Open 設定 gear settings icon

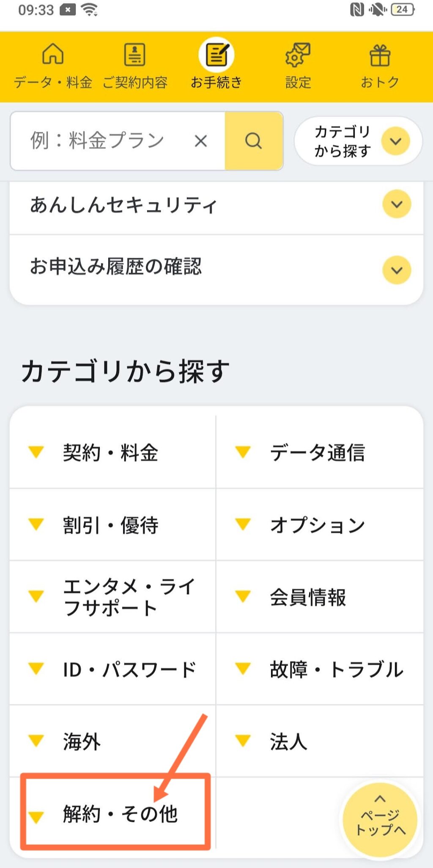pyautogui.click(x=298, y=55)
